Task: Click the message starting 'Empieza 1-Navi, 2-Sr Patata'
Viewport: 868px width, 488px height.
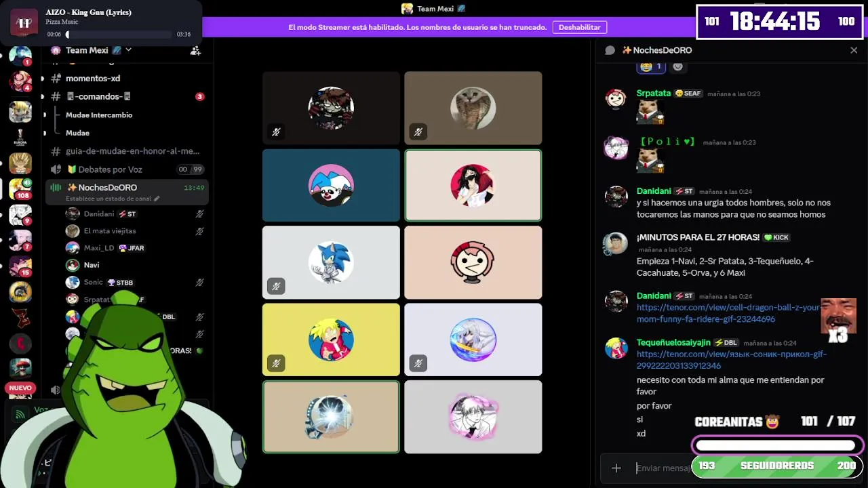Action: 725,266
